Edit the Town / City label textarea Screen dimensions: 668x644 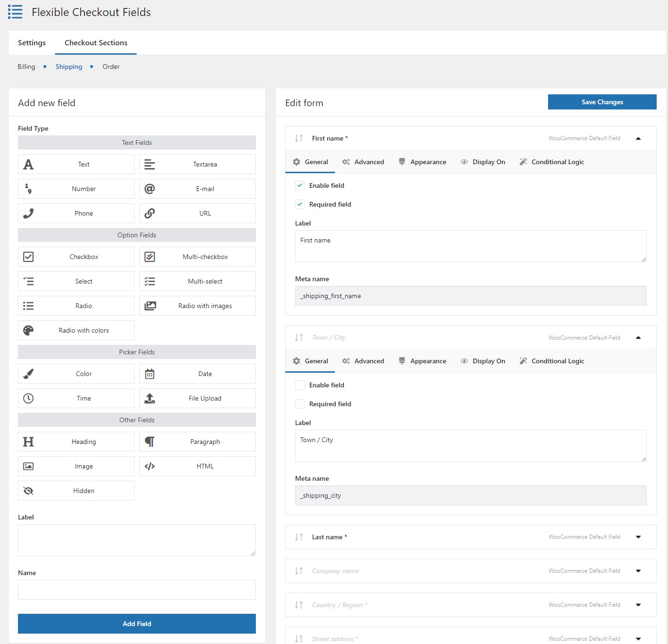[x=471, y=446]
